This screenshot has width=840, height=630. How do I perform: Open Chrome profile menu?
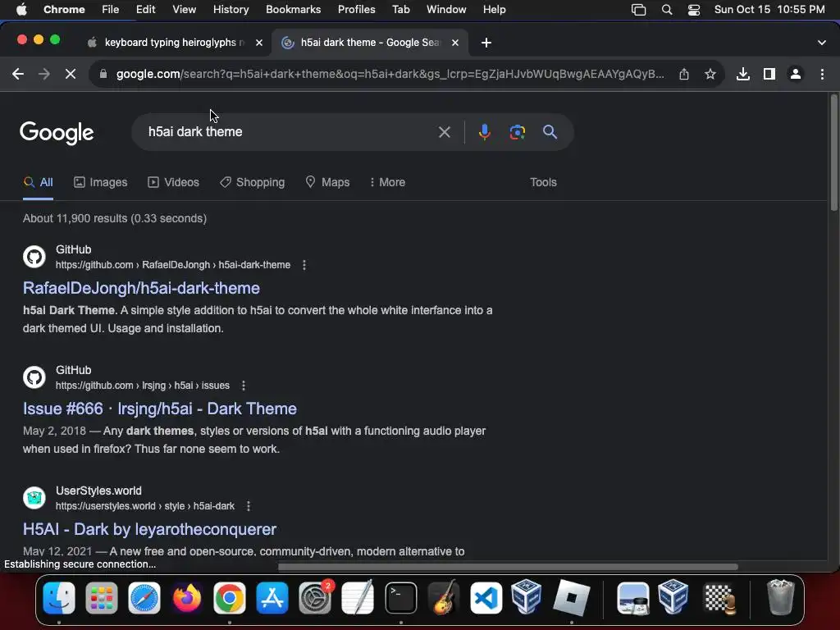[796, 74]
